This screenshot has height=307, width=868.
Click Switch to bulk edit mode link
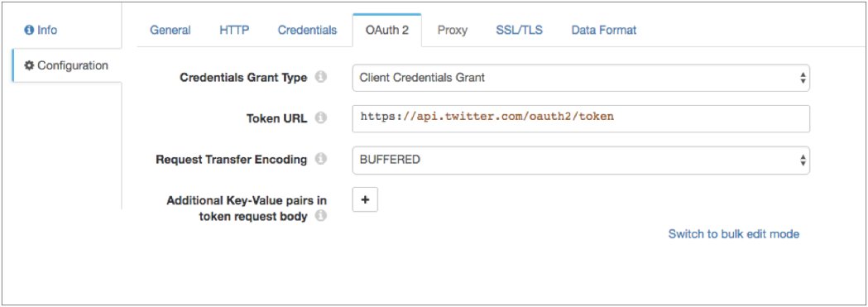tap(733, 234)
